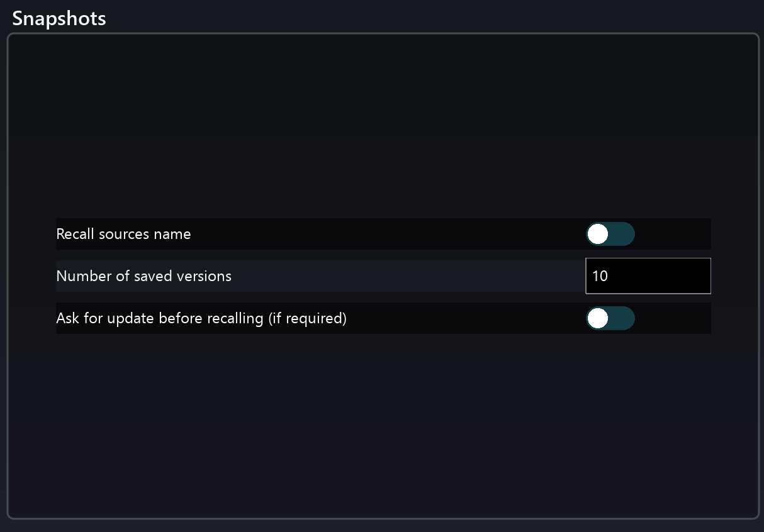Click the Snapshots heading
The width and height of the screenshot is (764, 532).
coord(59,18)
